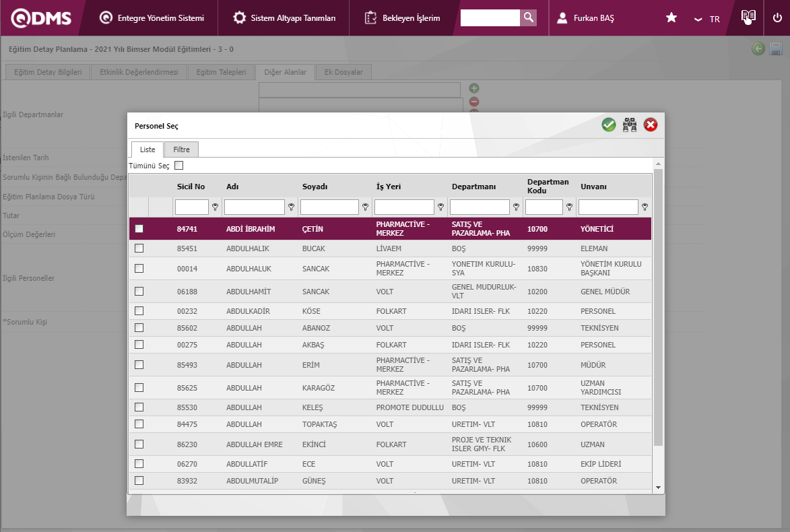Click the magnifier search button in header

click(529, 18)
